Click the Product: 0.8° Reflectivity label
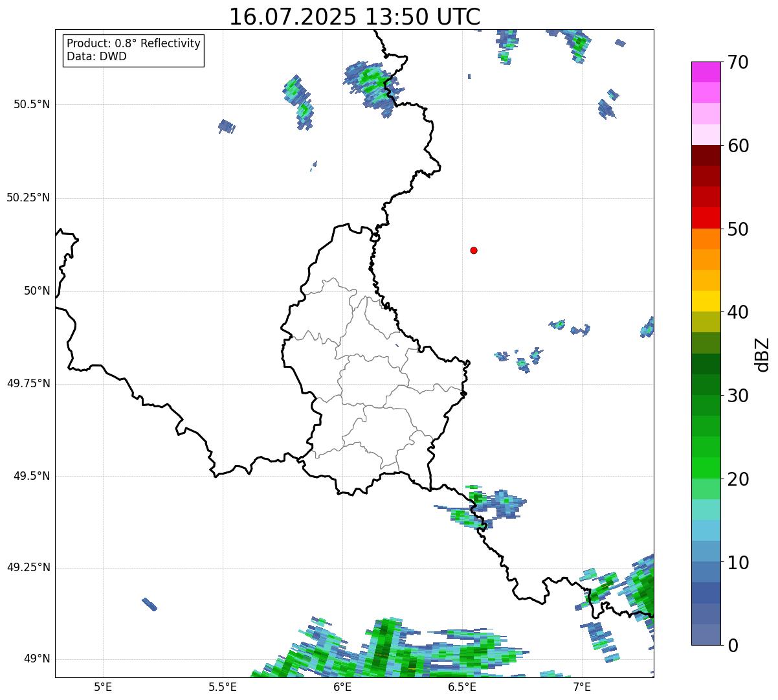 point(134,43)
